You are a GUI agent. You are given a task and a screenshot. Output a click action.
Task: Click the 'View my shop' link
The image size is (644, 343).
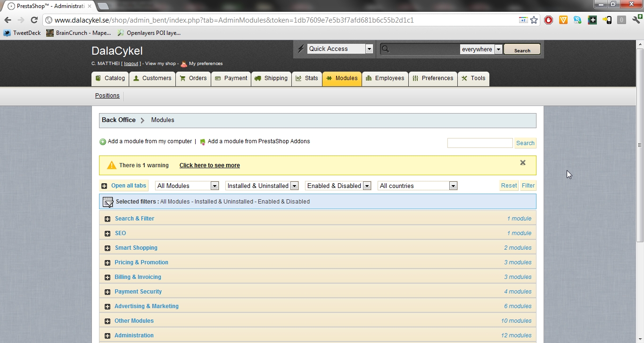pyautogui.click(x=160, y=64)
